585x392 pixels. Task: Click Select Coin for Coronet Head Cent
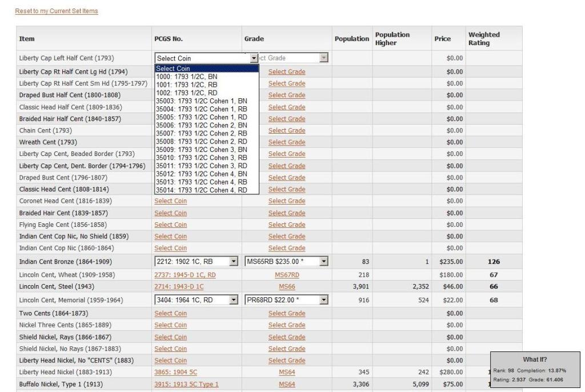pos(170,201)
